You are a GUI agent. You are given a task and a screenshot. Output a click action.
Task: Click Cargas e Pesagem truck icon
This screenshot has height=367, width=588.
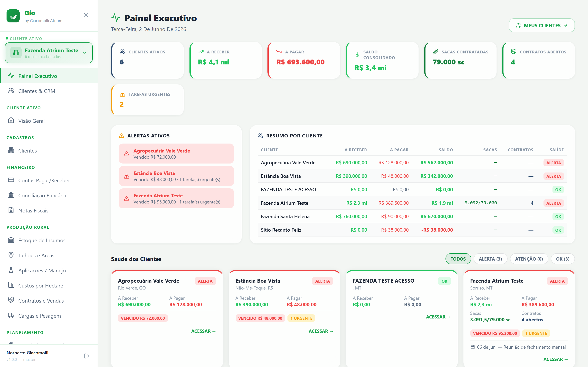[11, 315]
